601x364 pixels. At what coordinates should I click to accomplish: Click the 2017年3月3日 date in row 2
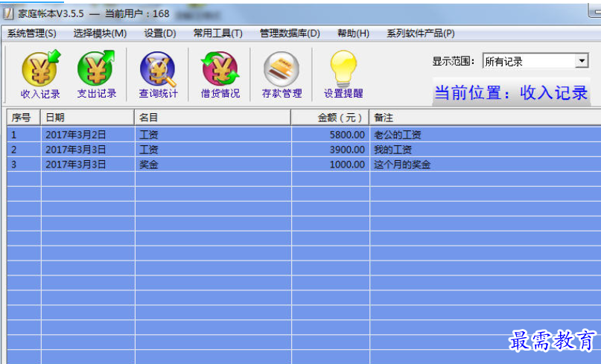88,150
